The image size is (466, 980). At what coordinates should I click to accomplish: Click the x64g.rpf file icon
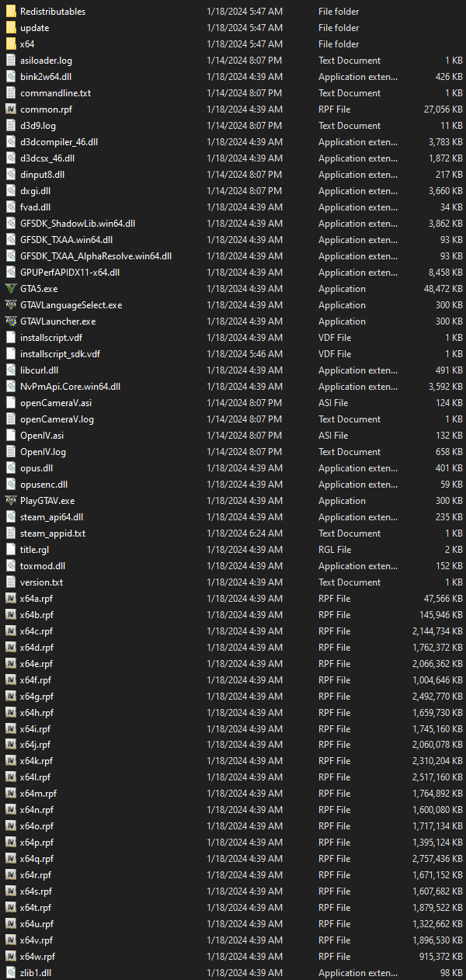[11, 697]
